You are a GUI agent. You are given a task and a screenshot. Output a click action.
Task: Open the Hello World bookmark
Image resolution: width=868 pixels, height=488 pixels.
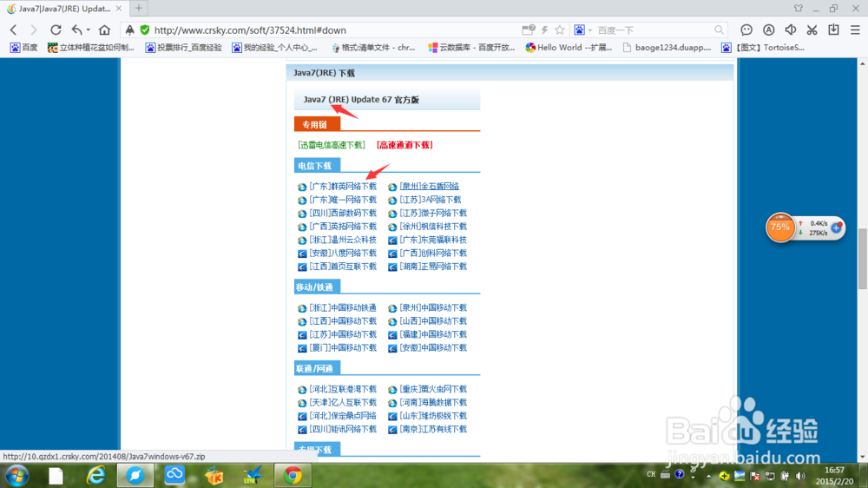[569, 48]
